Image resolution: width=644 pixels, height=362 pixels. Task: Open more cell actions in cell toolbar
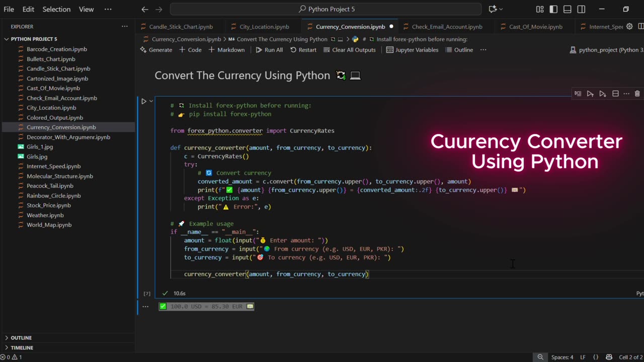[626, 94]
